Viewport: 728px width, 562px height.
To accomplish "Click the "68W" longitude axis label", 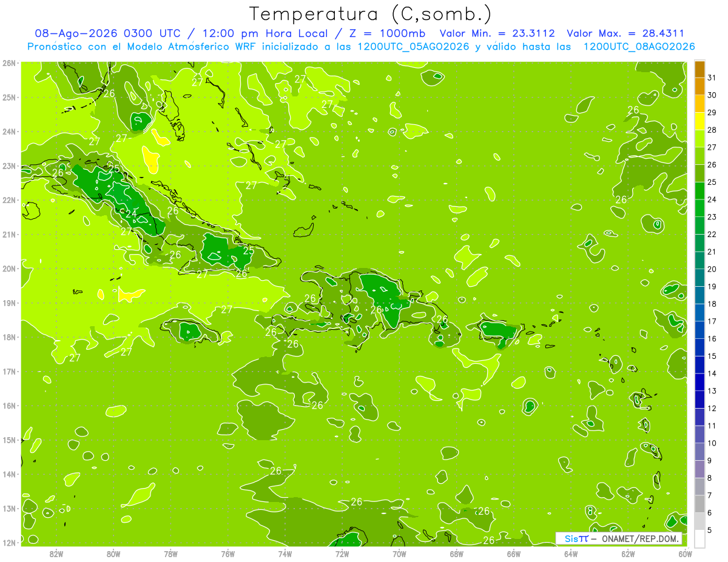I will click(x=456, y=554).
